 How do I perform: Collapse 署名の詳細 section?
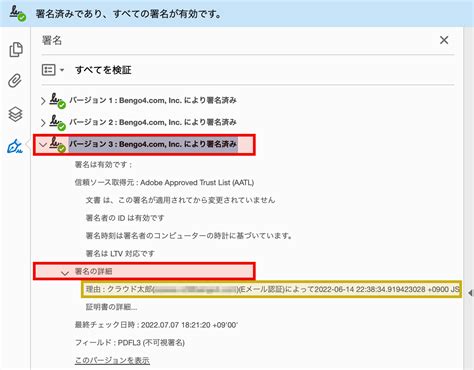(x=65, y=273)
